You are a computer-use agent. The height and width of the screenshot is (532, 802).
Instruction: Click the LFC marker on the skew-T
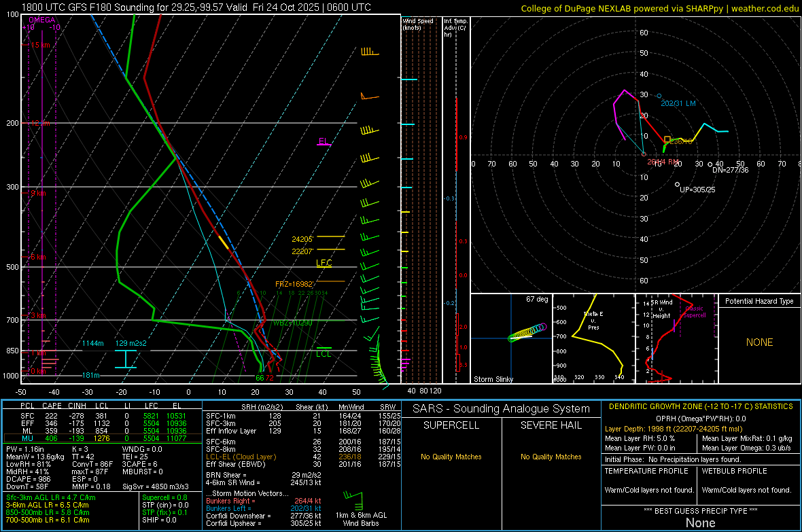tap(324, 263)
